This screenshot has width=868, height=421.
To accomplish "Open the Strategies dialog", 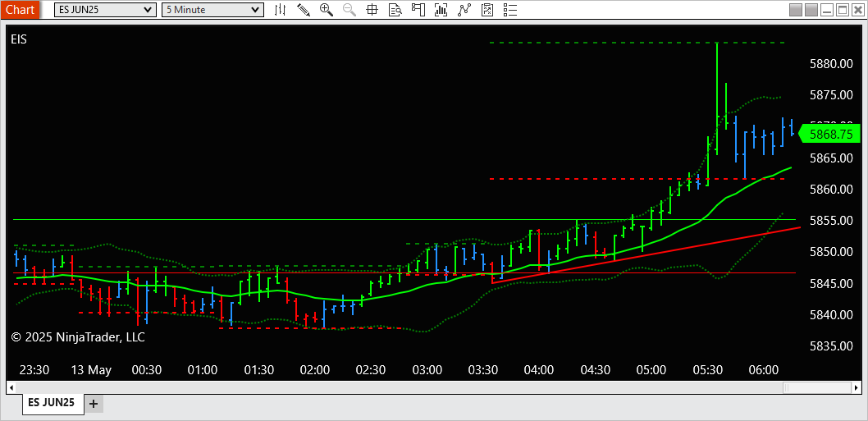I will click(x=487, y=9).
